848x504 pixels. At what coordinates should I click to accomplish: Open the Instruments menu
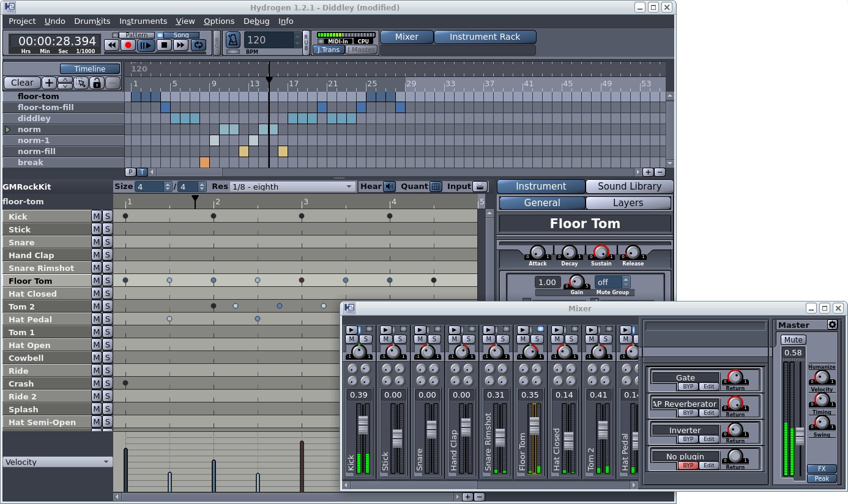pyautogui.click(x=143, y=21)
